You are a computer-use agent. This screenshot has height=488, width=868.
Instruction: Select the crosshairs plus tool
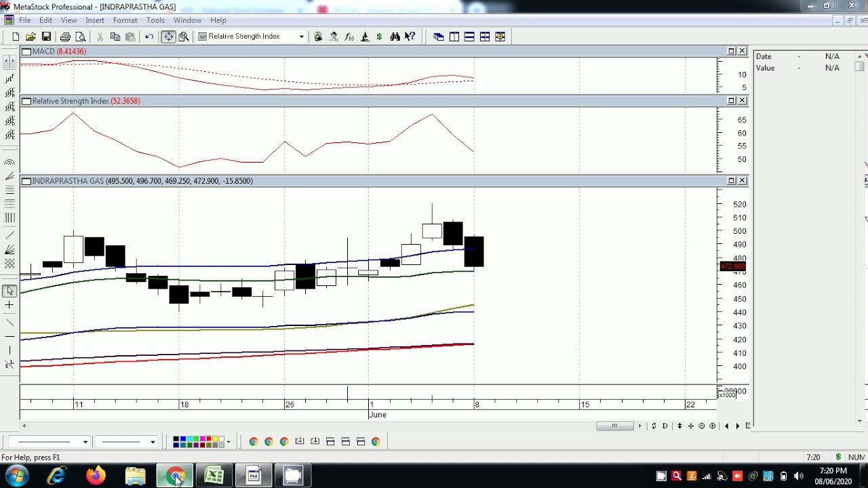point(9,305)
